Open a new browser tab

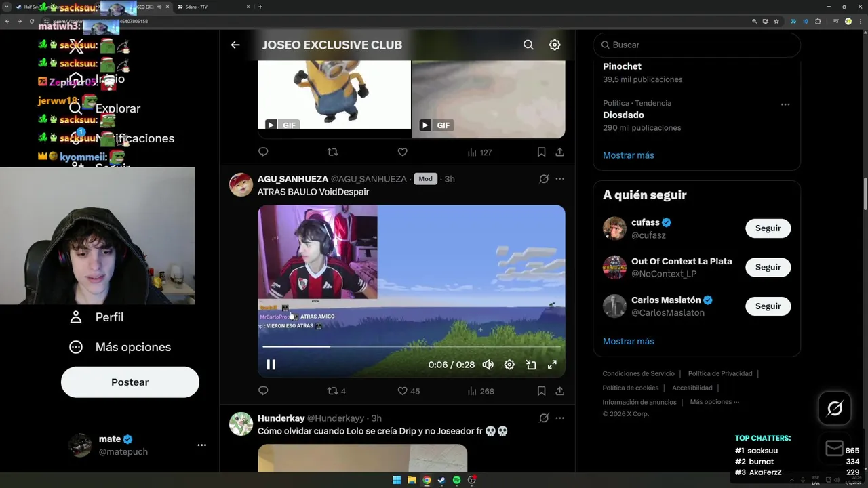[x=260, y=7]
